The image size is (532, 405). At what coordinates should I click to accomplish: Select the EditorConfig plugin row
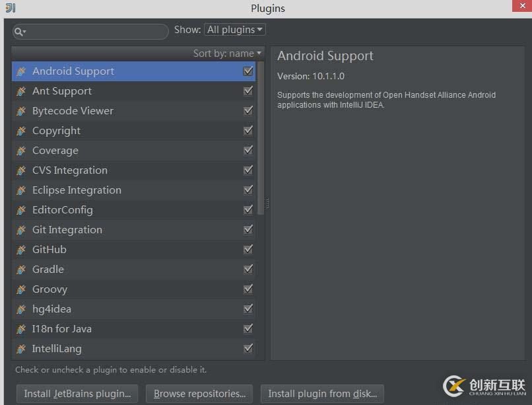(x=134, y=210)
